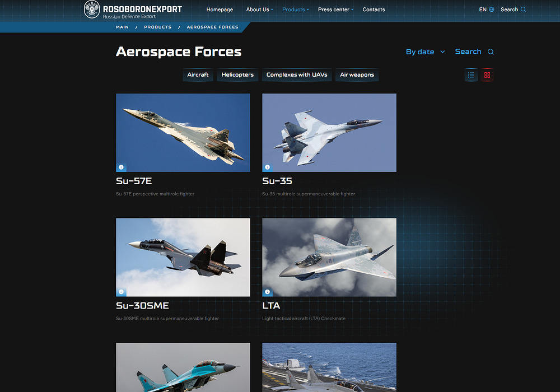Click info icon on Su-57E image

[x=121, y=167]
